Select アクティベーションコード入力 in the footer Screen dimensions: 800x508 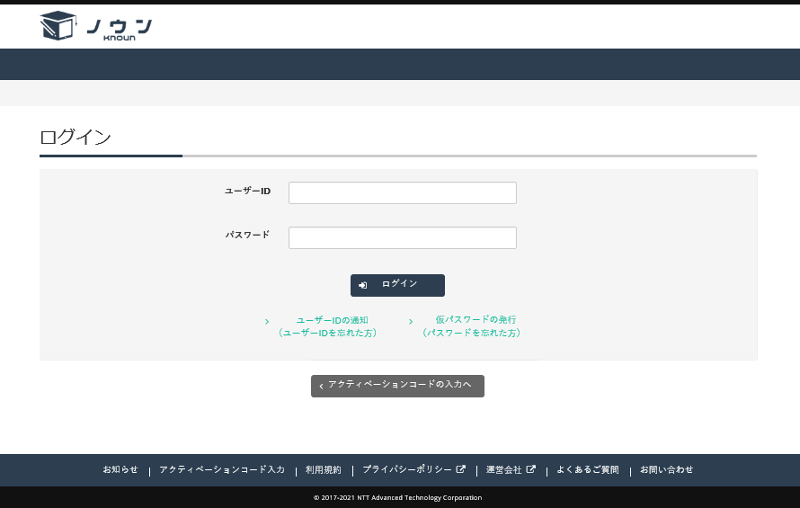point(222,470)
